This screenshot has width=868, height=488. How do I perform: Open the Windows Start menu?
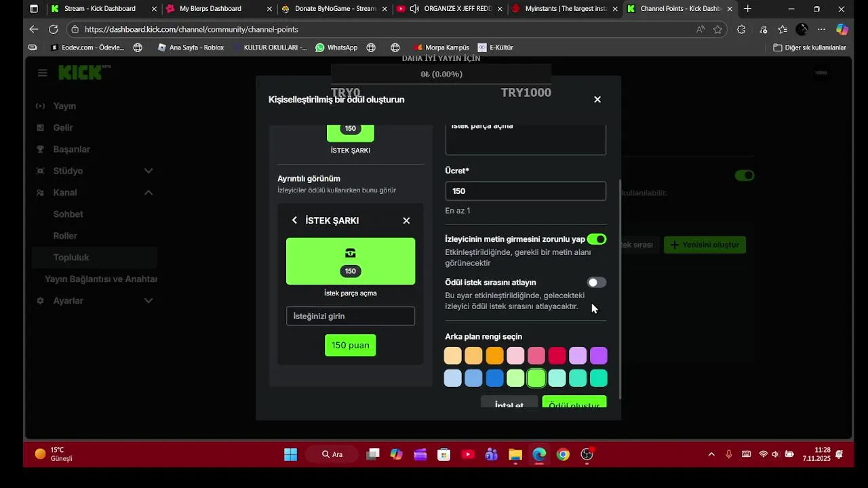290,454
